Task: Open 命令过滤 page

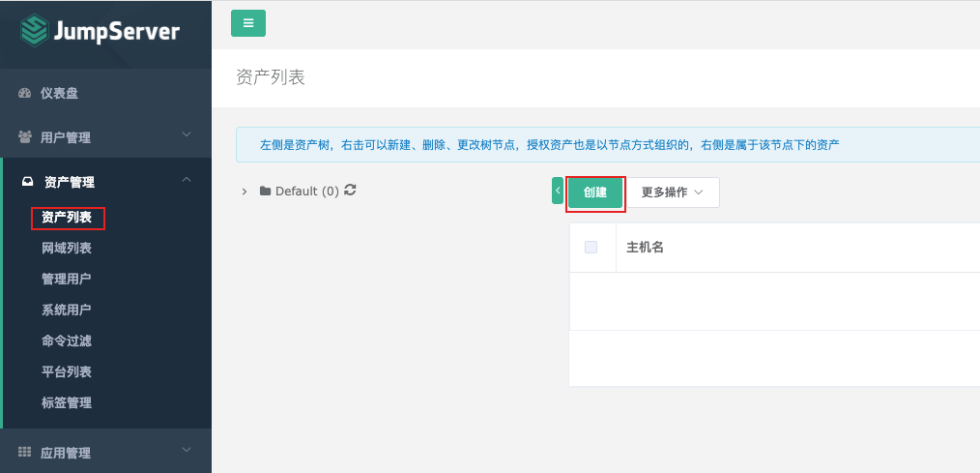Action: point(67,341)
